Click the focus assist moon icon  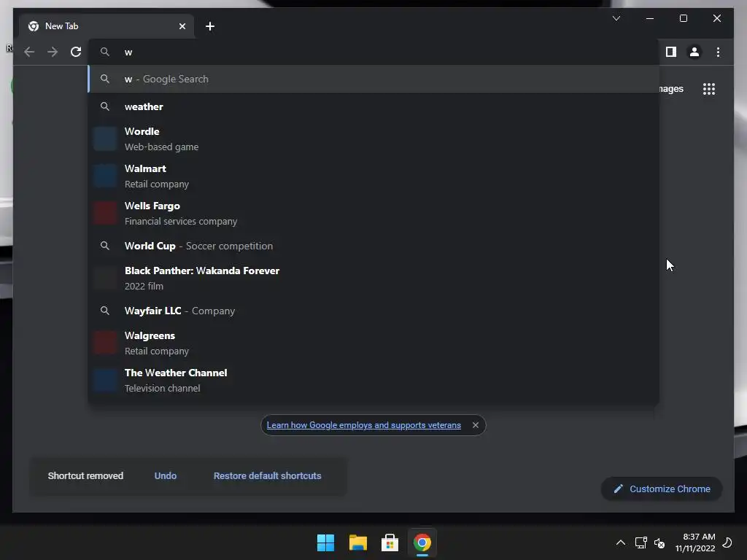pos(727,542)
